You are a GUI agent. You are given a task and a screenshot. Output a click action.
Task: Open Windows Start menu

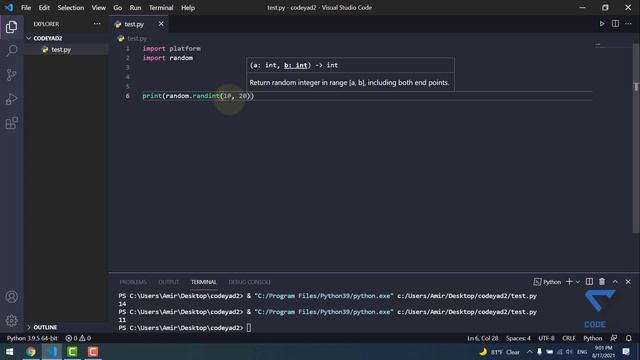9,351
